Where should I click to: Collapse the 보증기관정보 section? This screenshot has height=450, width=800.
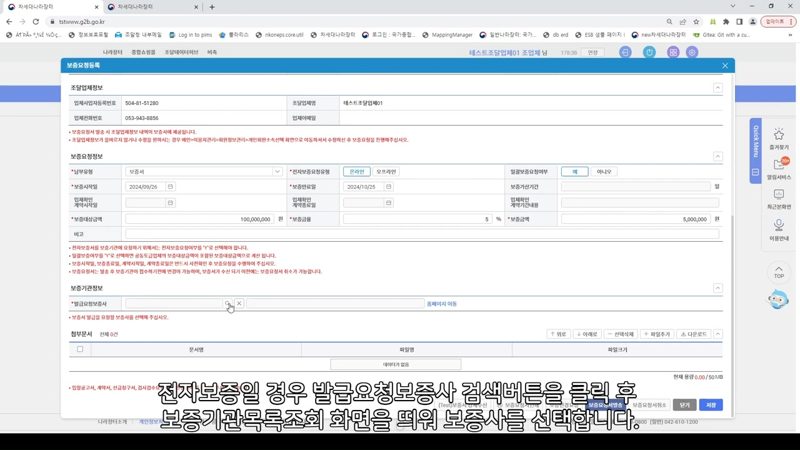[717, 288]
